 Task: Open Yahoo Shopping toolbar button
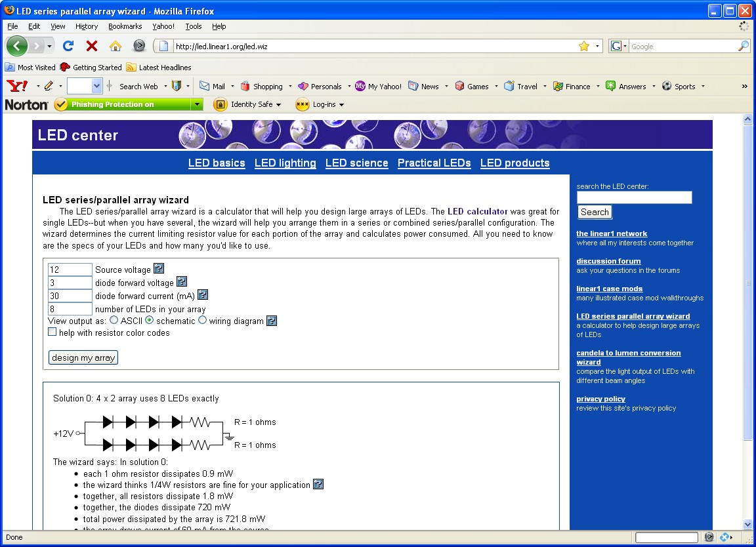click(262, 87)
